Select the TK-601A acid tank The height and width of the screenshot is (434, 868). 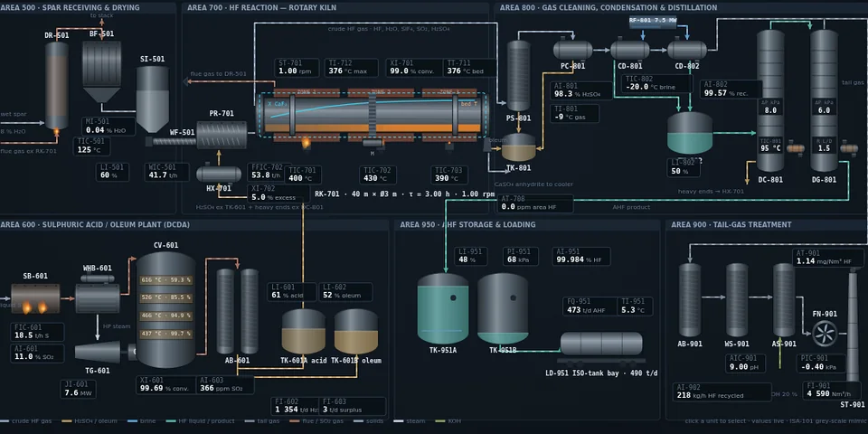coord(304,332)
